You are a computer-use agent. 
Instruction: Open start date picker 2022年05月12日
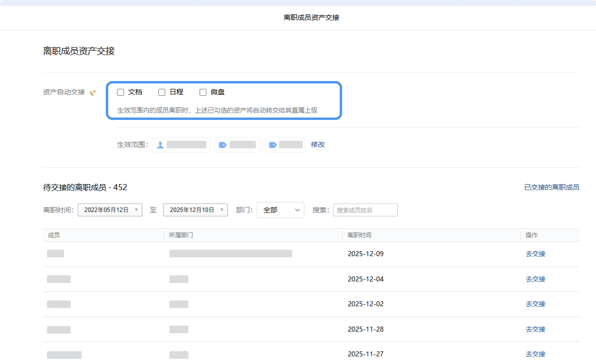[x=110, y=210]
